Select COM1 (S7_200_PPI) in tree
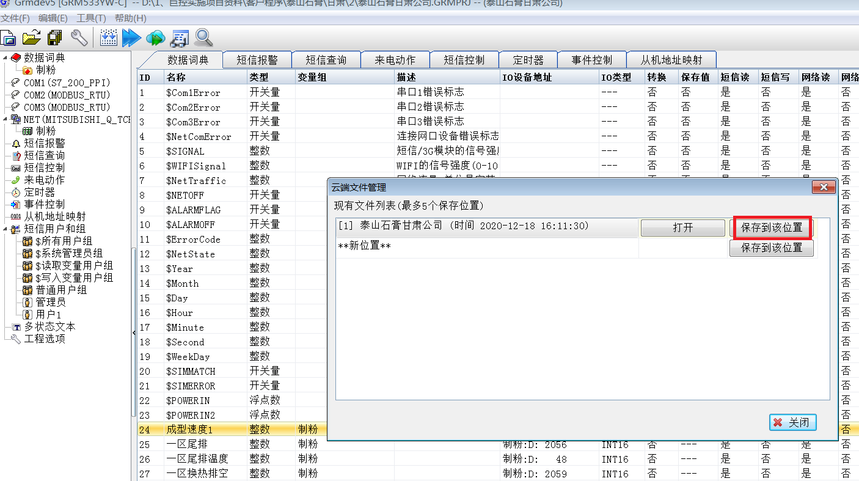Image resolution: width=859 pixels, height=481 pixels. coord(67,83)
